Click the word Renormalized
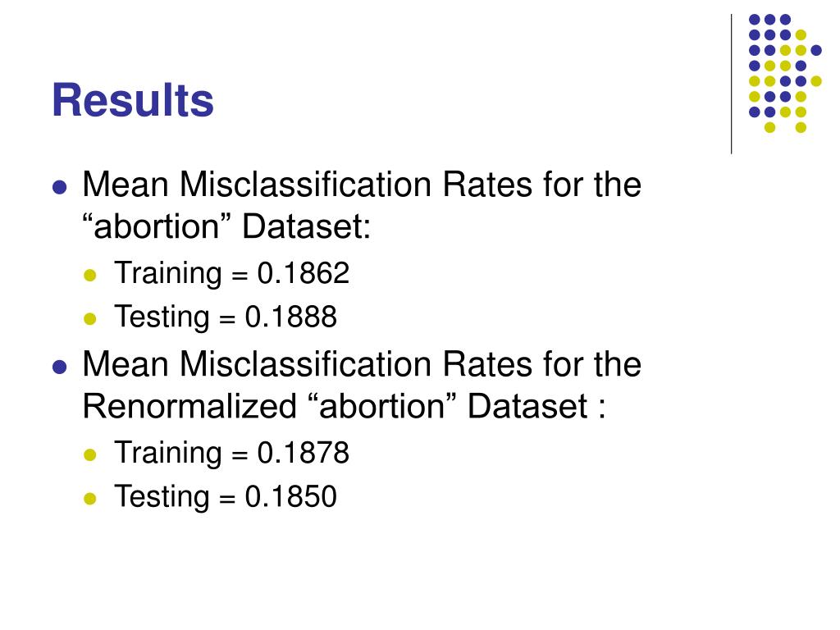The image size is (840, 630). (189, 405)
